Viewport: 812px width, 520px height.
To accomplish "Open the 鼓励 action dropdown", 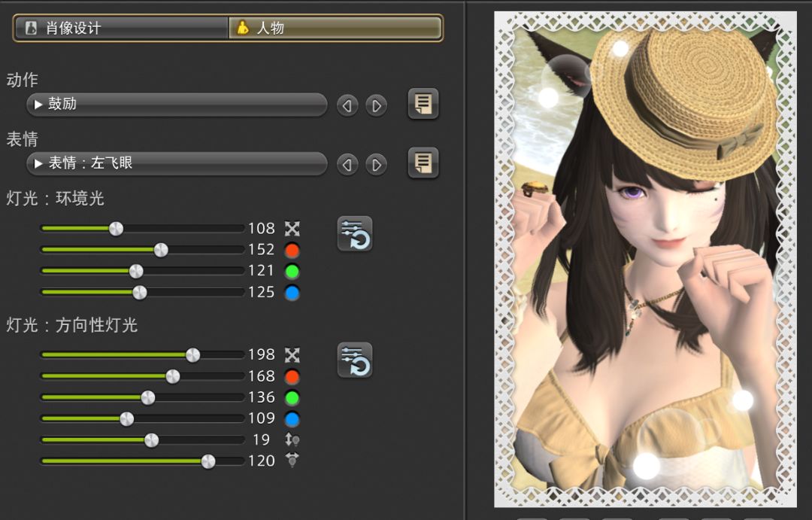I will coord(177,104).
